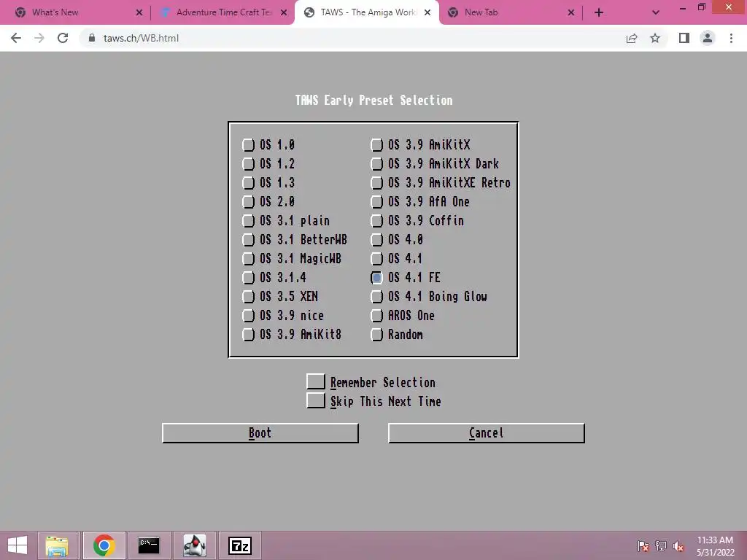Viewport: 747px width, 560px height.
Task: Open the Chrome profile avatar menu
Action: point(708,38)
